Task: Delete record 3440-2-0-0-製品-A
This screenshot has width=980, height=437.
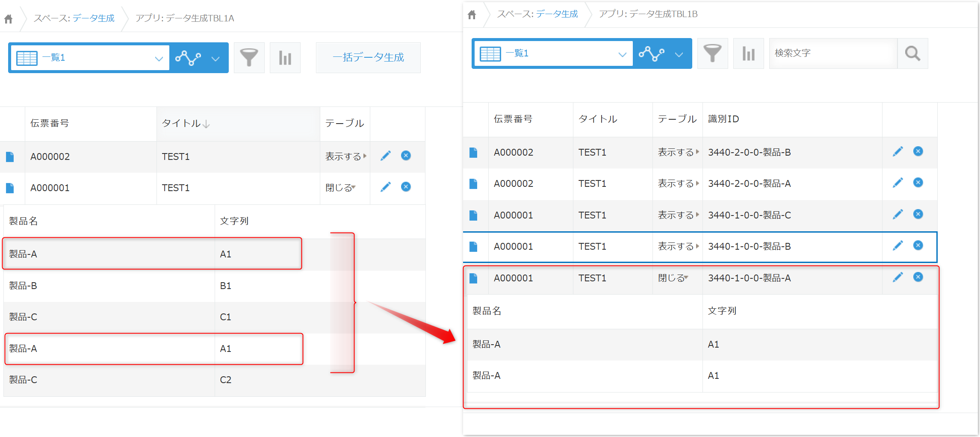Action: point(918,183)
